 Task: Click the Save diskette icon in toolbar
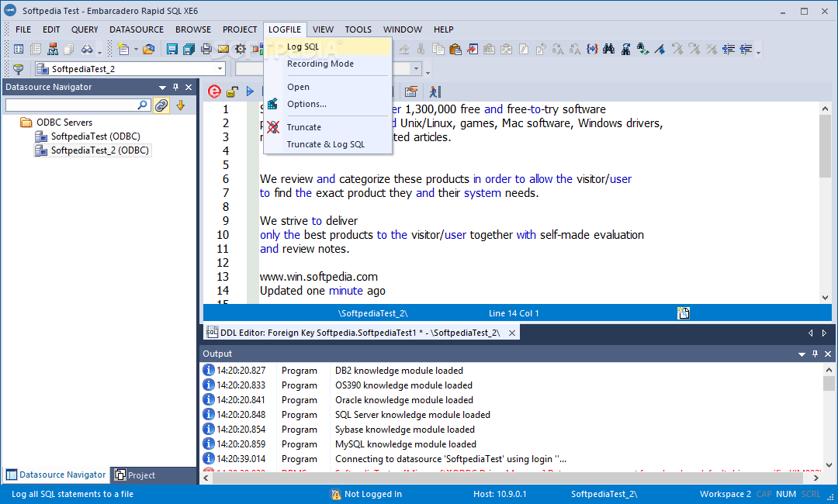click(x=171, y=50)
